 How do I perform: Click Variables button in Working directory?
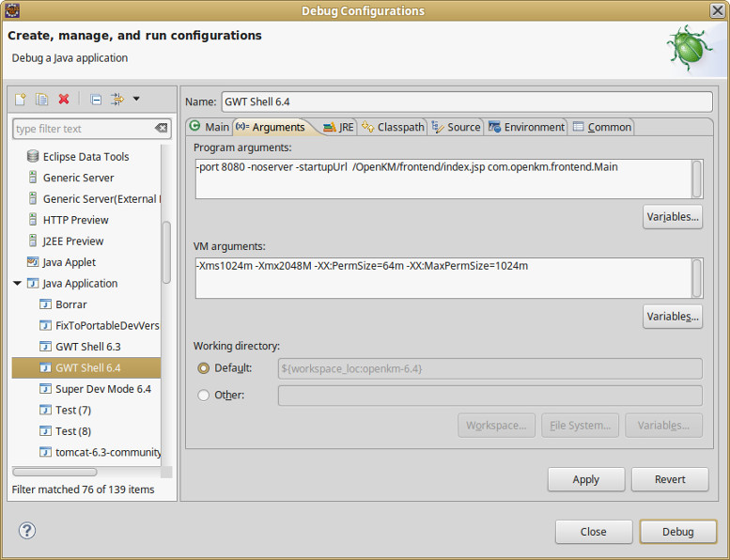pos(663,426)
